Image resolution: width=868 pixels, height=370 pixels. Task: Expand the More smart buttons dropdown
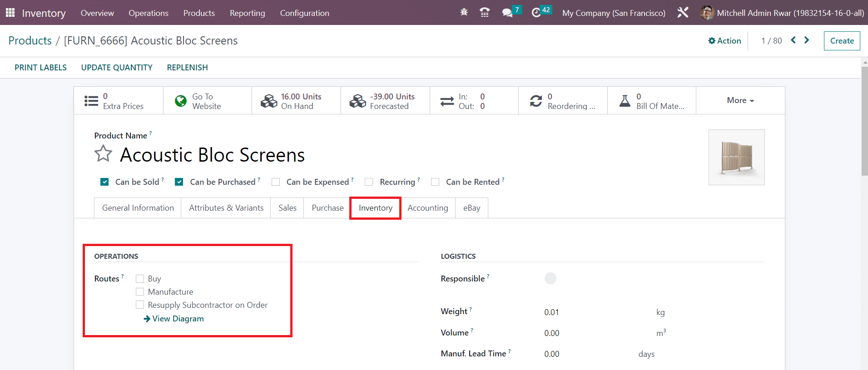[x=740, y=100]
